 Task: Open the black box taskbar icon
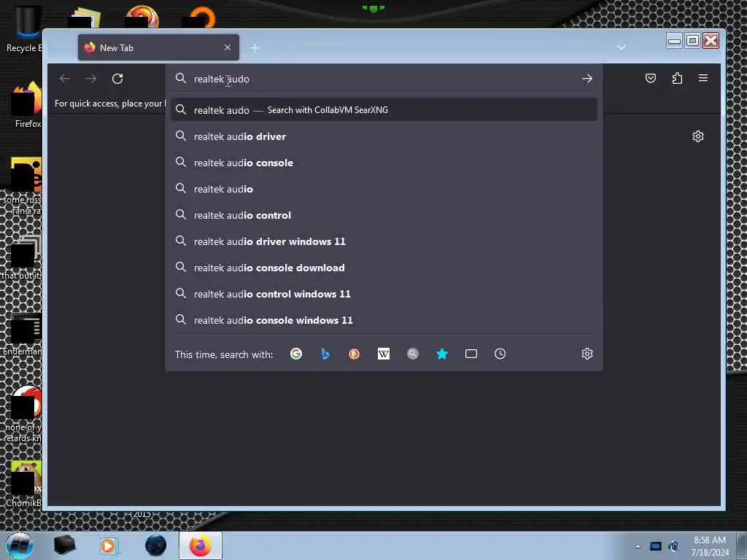64,545
